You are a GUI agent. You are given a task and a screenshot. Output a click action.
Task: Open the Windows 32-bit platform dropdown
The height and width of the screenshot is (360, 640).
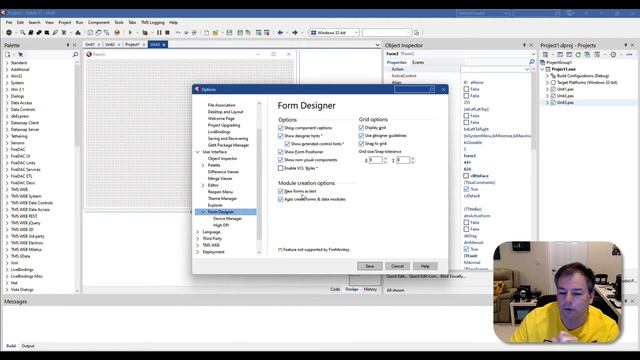[x=356, y=33]
